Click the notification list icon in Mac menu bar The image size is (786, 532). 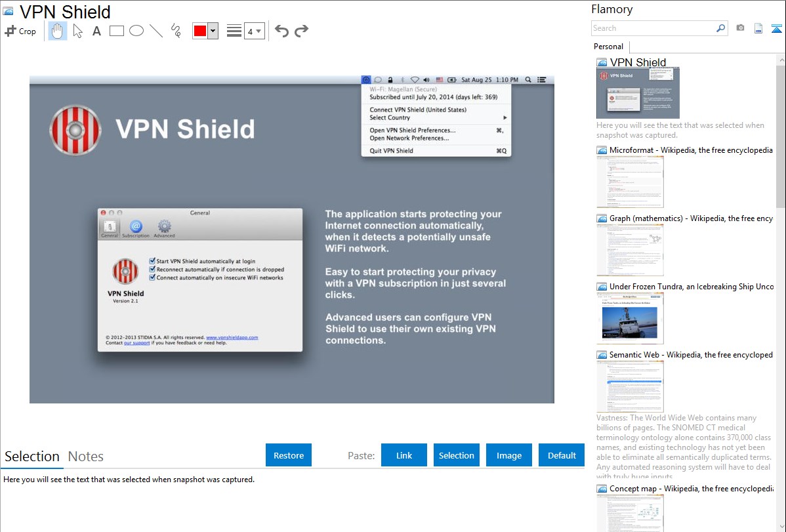542,80
